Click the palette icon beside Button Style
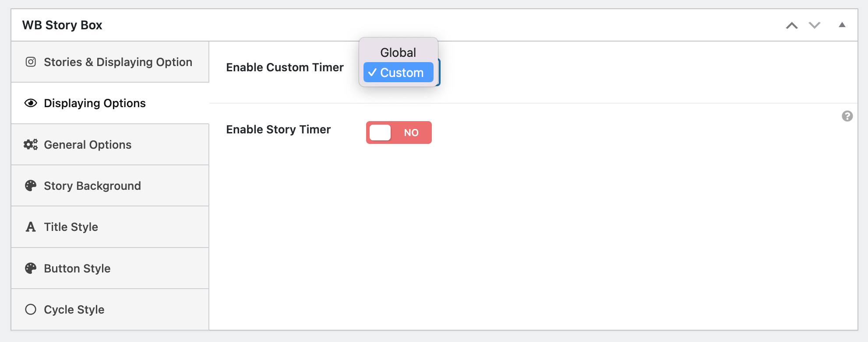This screenshot has height=342, width=868. point(31,269)
